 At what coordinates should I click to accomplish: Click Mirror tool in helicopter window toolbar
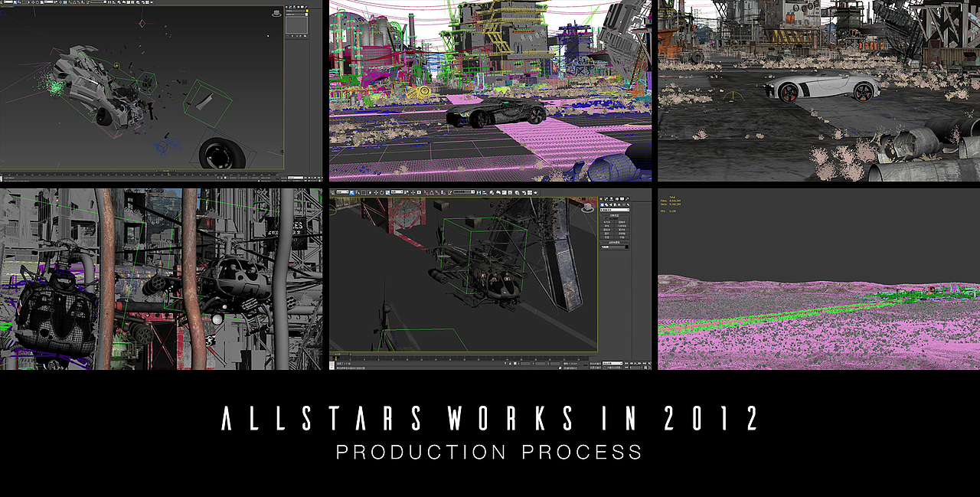click(x=479, y=192)
